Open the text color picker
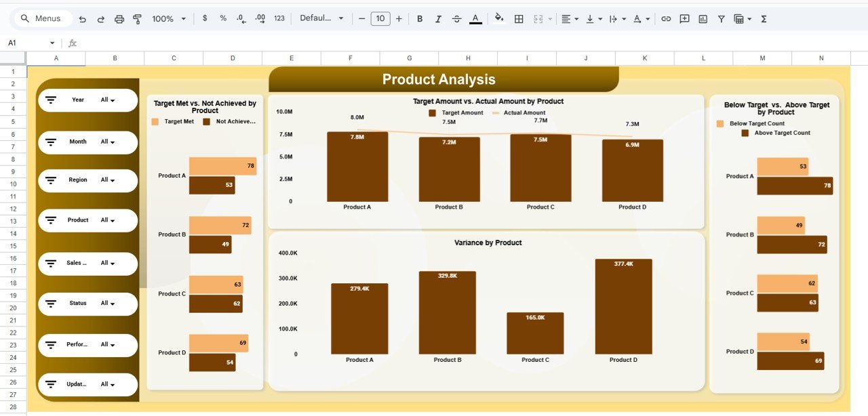Screen dimensions: 868x416 475,19
